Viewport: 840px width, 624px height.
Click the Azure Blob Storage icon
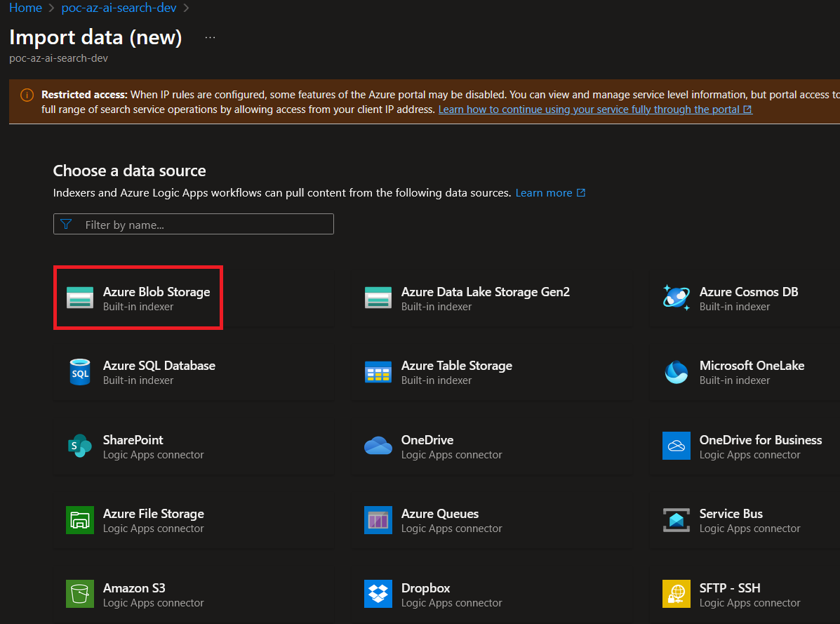80,298
